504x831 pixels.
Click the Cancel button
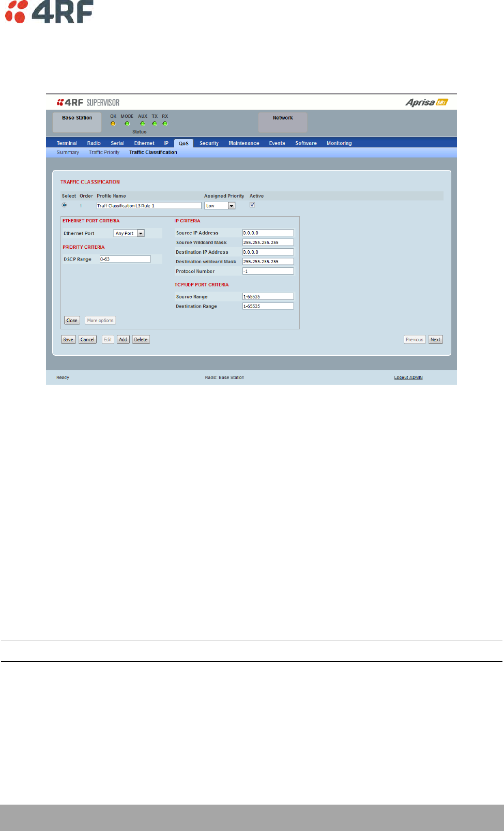(x=87, y=340)
